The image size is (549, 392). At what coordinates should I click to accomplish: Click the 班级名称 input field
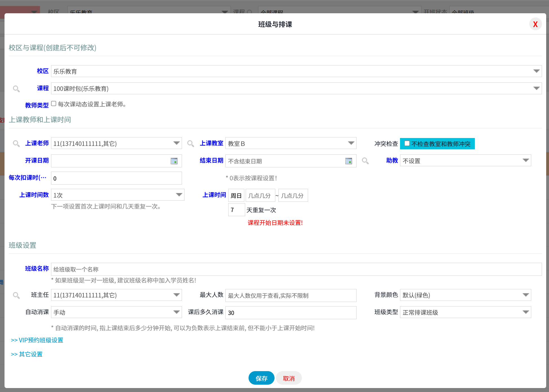(296, 269)
